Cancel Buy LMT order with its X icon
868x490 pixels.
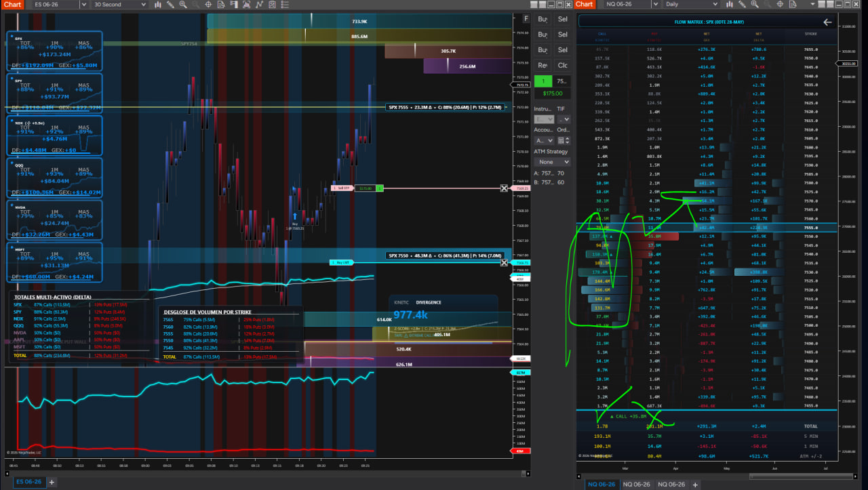[504, 262]
